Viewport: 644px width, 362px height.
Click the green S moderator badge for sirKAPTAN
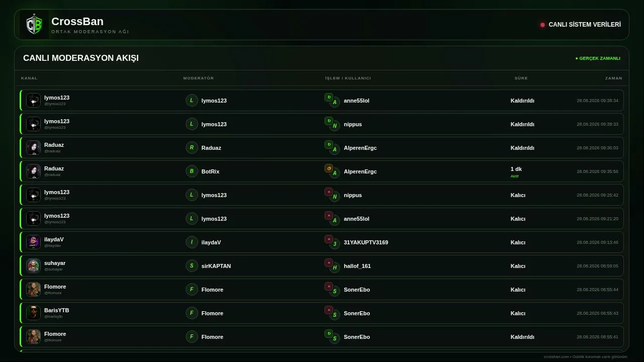coord(192,265)
